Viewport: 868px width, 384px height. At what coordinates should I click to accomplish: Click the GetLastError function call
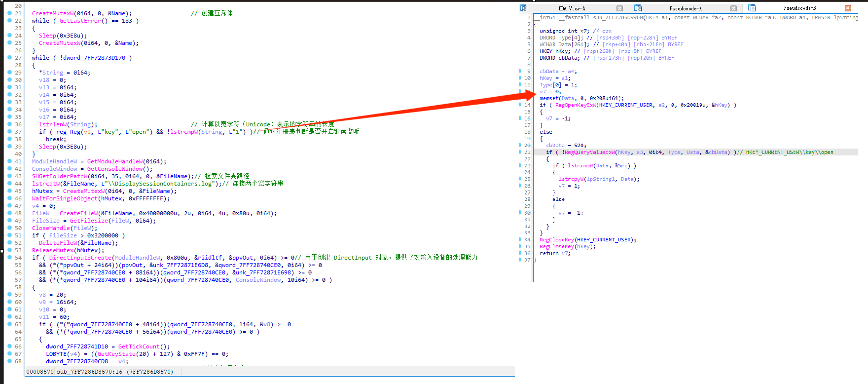click(80, 21)
